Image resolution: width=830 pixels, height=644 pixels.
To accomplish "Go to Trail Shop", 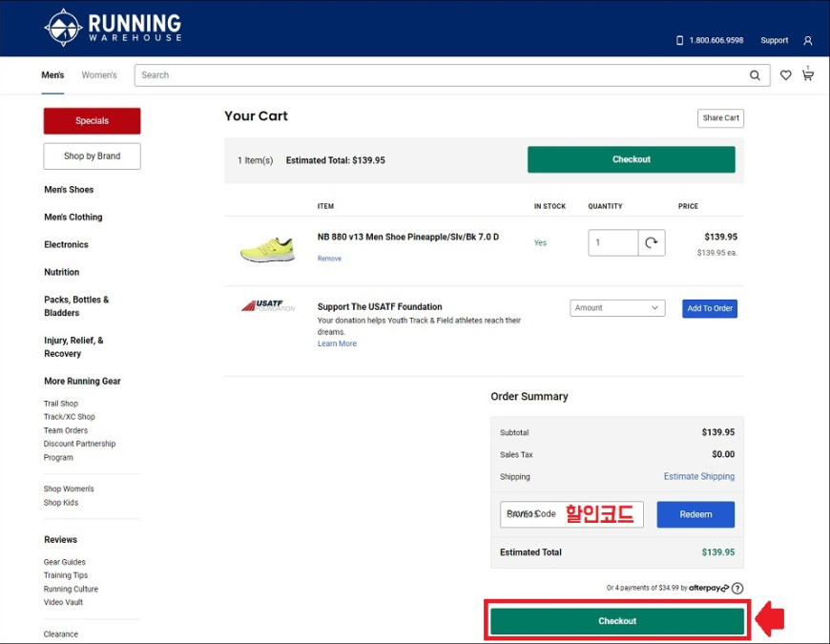I will click(61, 404).
